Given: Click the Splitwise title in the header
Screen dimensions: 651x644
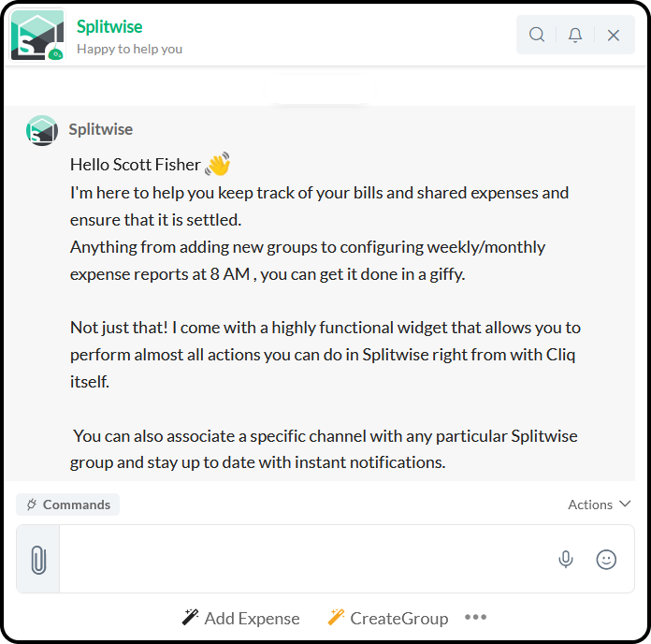Looking at the screenshot, I should pyautogui.click(x=109, y=26).
